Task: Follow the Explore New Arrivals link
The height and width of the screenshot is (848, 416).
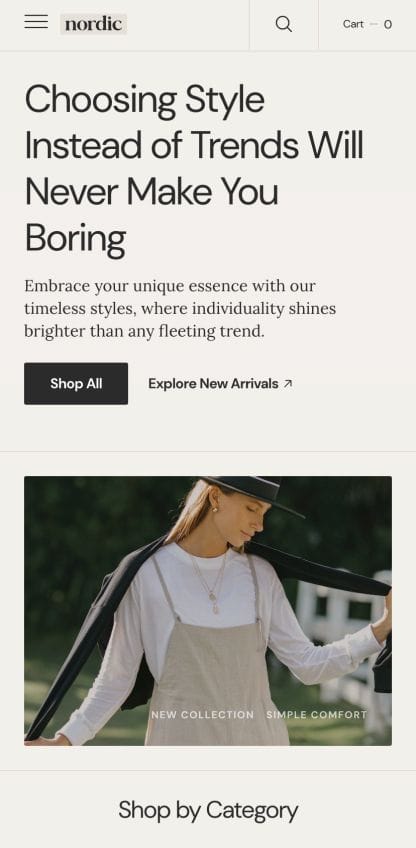Action: (x=213, y=383)
